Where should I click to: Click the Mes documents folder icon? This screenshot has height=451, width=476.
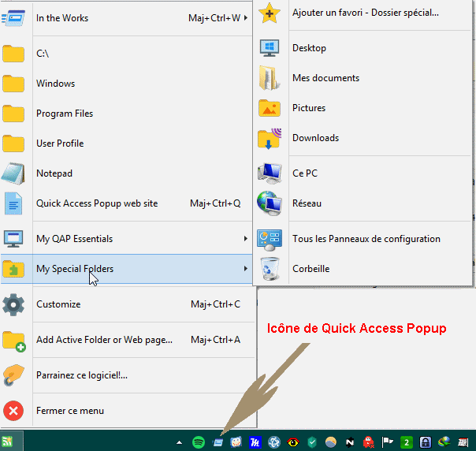pos(269,78)
